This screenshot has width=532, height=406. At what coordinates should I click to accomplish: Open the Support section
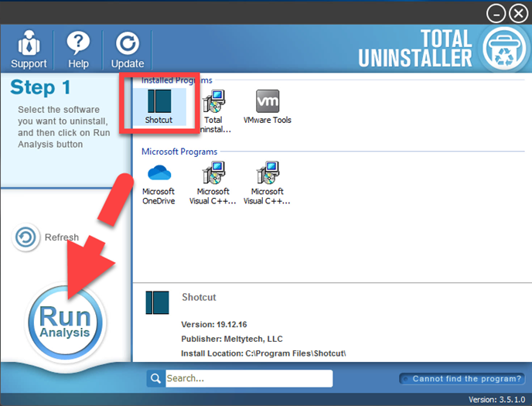pos(29,49)
